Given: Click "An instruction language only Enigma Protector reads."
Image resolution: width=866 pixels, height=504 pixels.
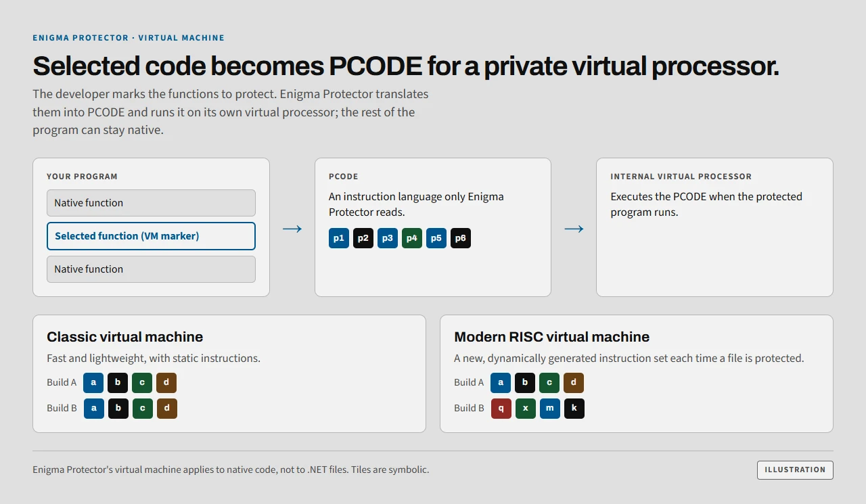Looking at the screenshot, I should pyautogui.click(x=416, y=204).
